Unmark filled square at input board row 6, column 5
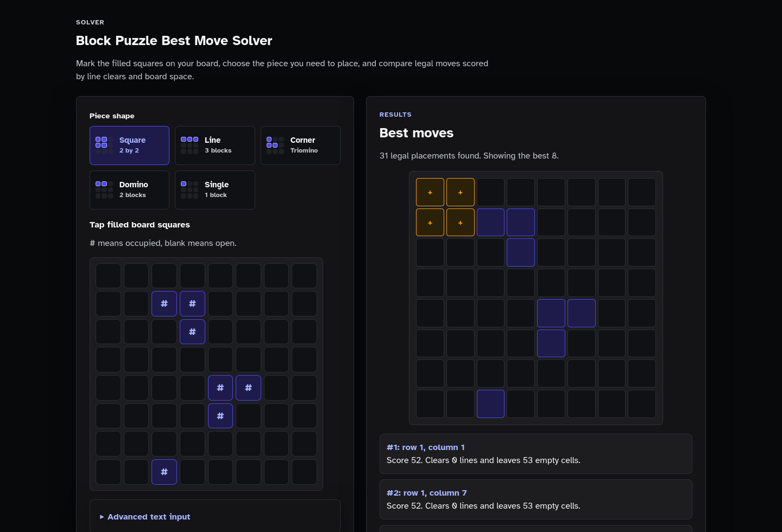The width and height of the screenshot is (782, 532). click(x=220, y=416)
